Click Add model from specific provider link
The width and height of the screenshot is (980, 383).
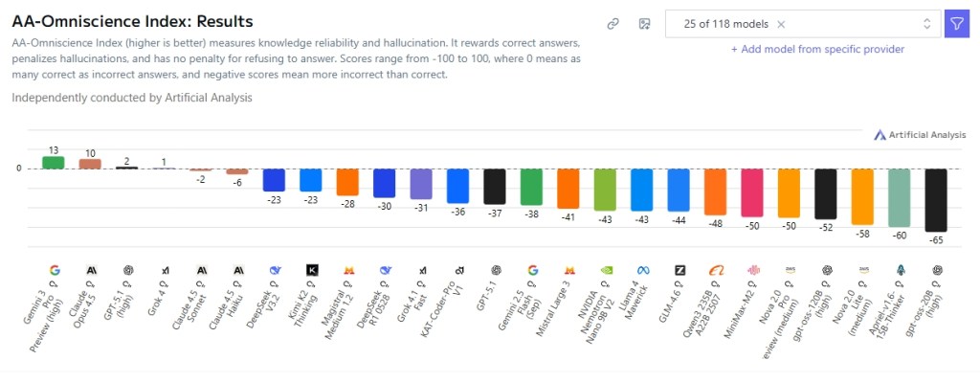(x=817, y=49)
